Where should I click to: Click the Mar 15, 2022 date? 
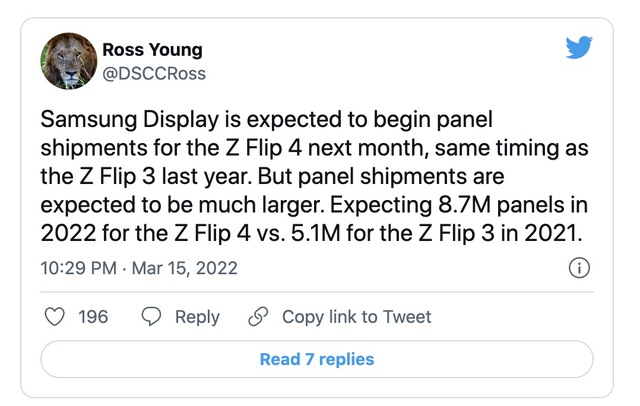point(184,268)
